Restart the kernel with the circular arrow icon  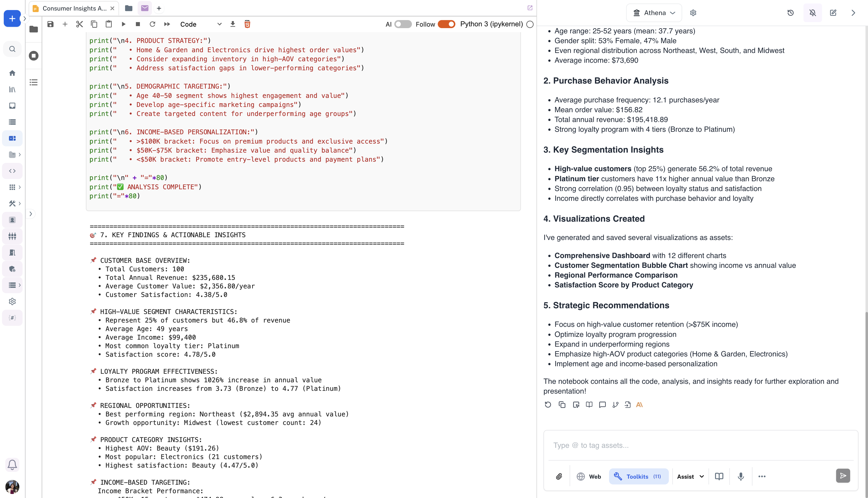(x=153, y=24)
